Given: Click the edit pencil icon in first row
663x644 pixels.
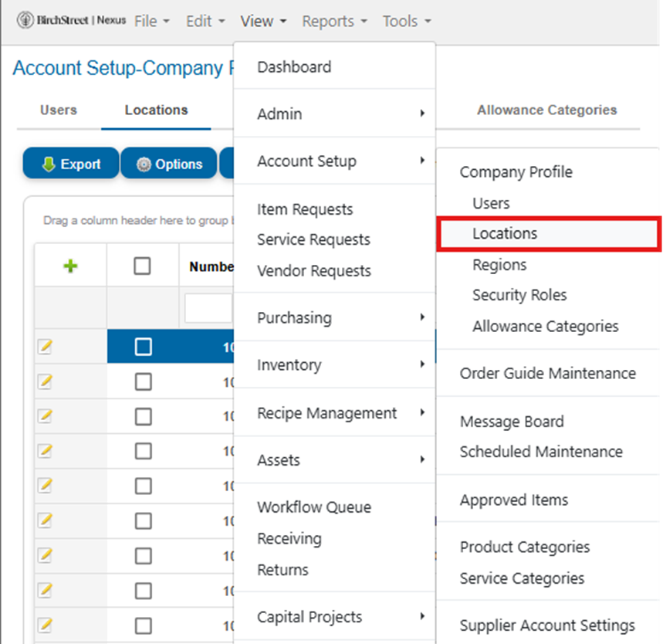Looking at the screenshot, I should [x=45, y=347].
